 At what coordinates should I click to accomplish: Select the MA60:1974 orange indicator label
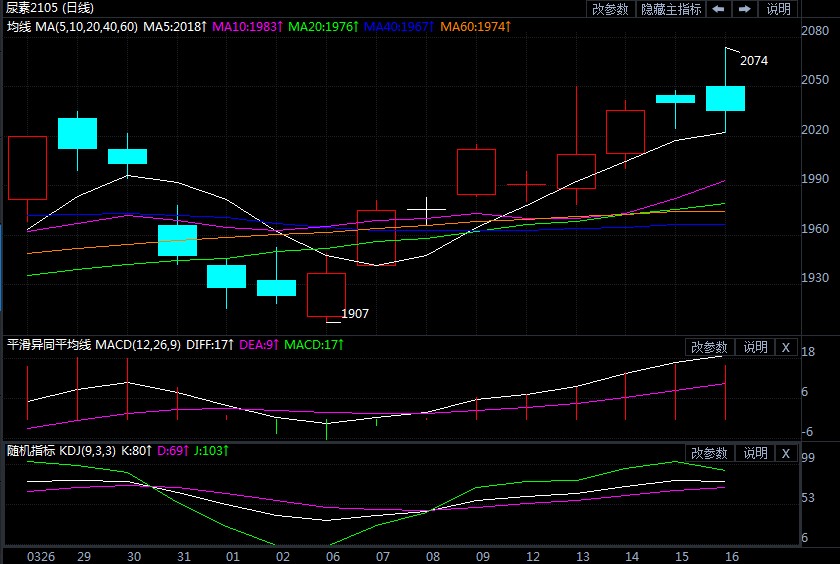(x=476, y=25)
